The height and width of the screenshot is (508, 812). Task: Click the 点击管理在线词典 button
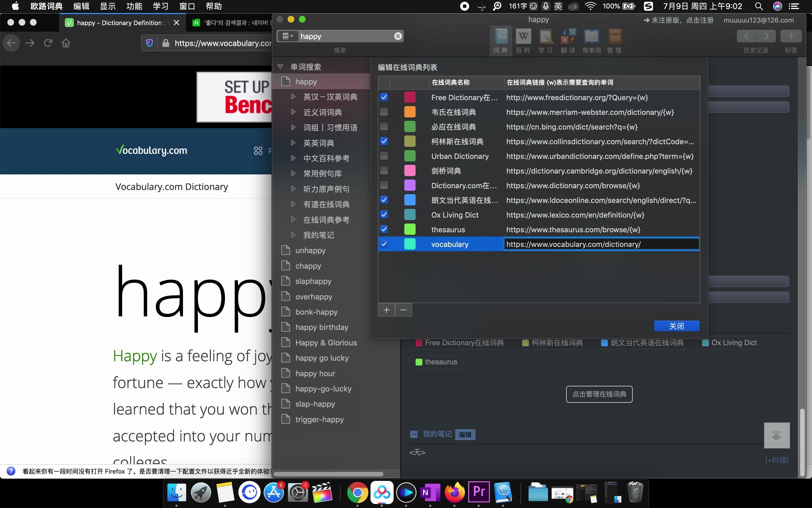(x=599, y=394)
